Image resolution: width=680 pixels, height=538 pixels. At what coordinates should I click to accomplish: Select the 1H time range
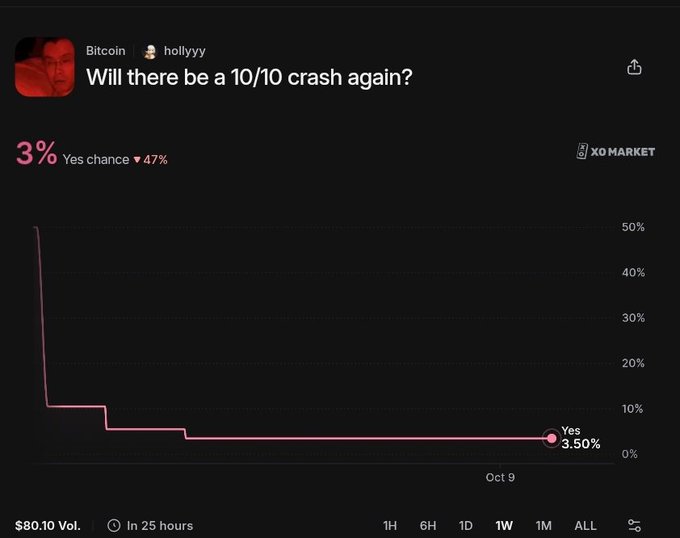pos(390,525)
